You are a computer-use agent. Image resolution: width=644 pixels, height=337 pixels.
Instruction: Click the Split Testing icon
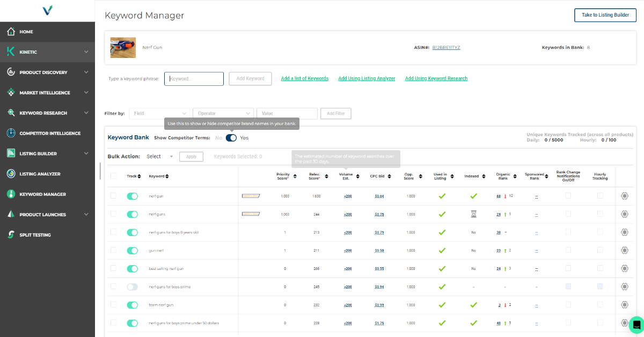(x=11, y=235)
